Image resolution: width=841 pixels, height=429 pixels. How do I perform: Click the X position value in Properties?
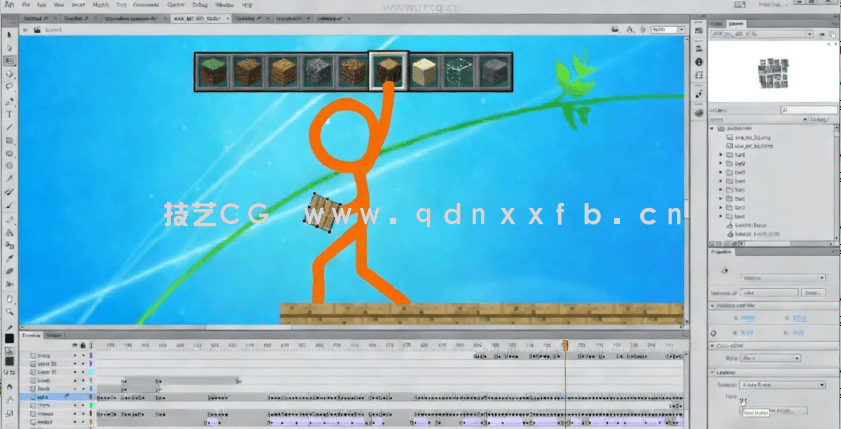(x=748, y=318)
